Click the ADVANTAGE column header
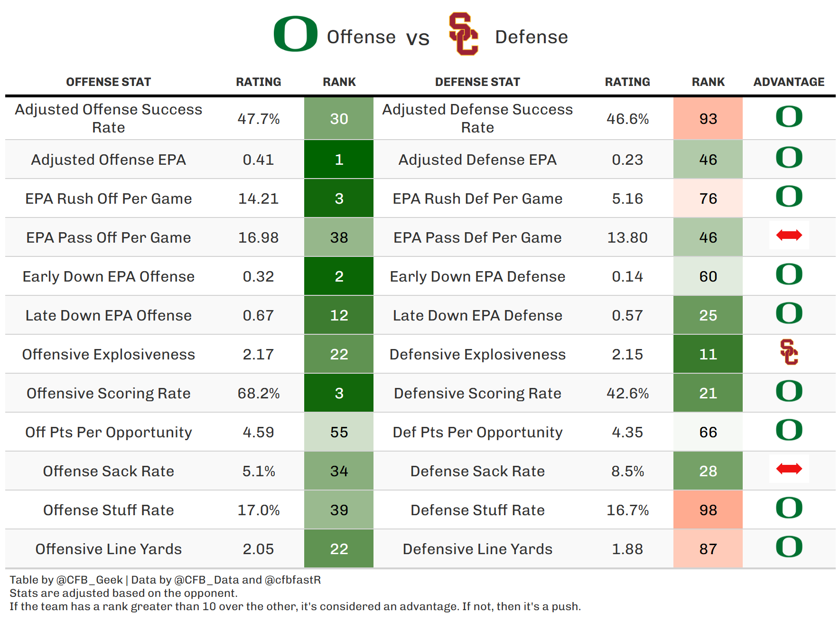Viewport: 840px width, 623px height. coord(789,82)
